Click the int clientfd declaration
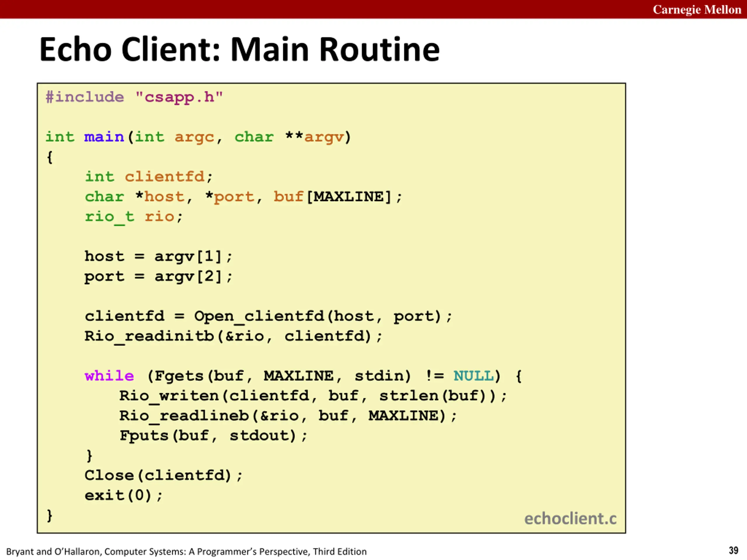 149,176
